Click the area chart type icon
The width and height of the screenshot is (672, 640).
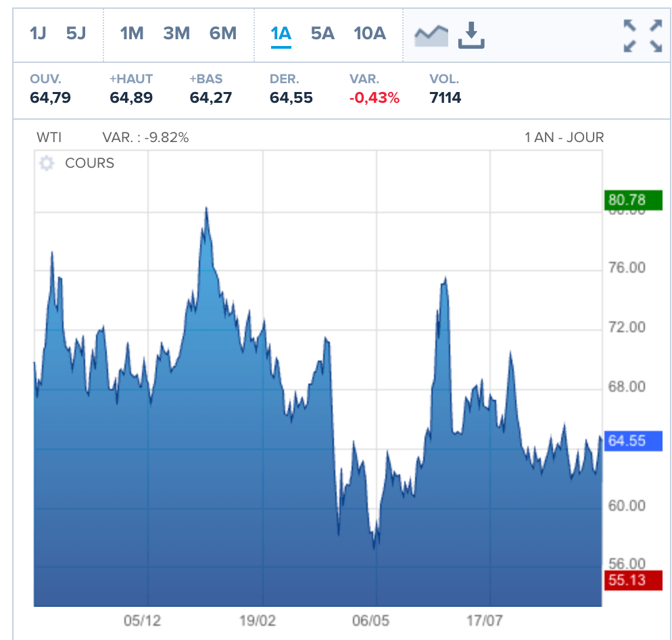(431, 35)
